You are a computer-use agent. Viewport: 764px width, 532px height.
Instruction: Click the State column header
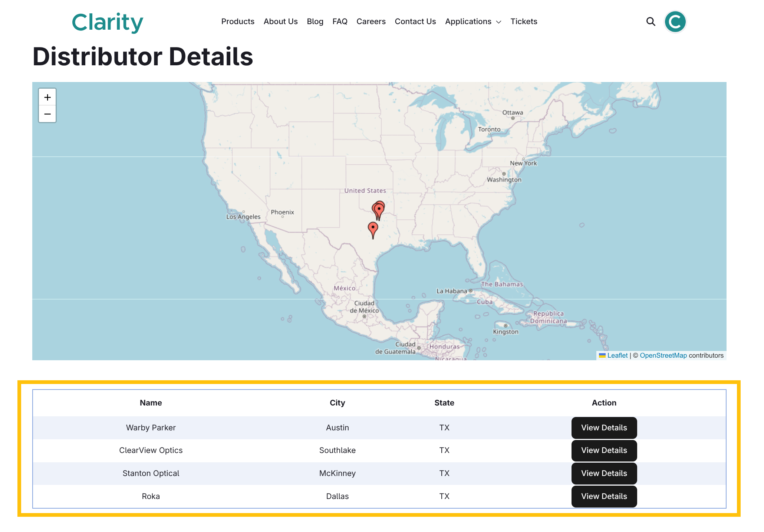(x=444, y=403)
